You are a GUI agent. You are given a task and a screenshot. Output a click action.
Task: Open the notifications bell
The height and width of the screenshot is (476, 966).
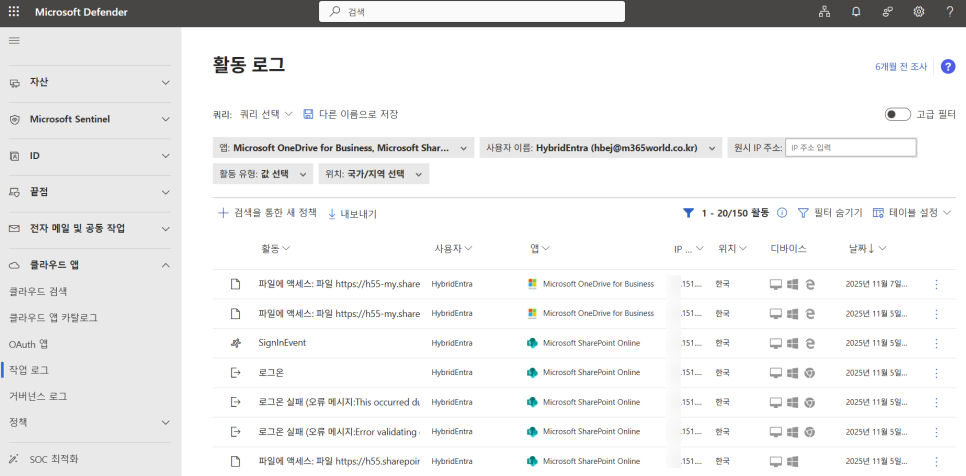[x=856, y=12]
